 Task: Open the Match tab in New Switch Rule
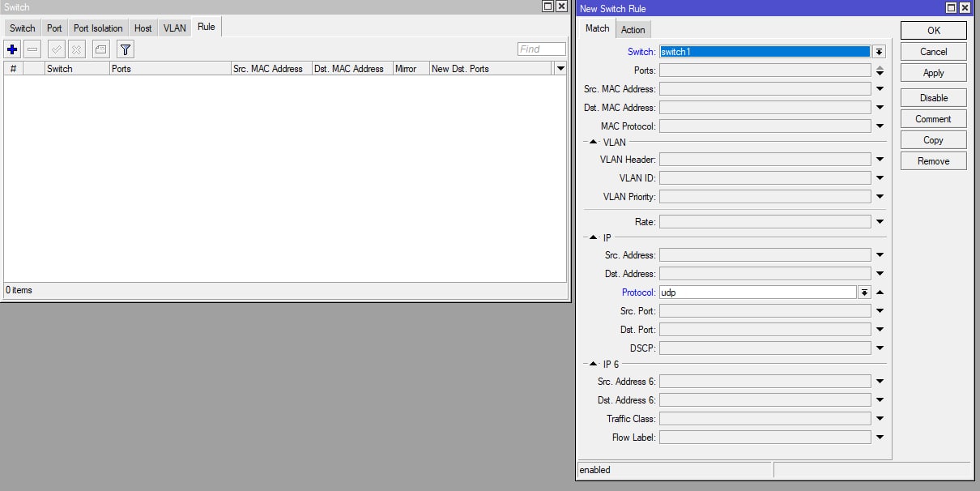coord(597,28)
